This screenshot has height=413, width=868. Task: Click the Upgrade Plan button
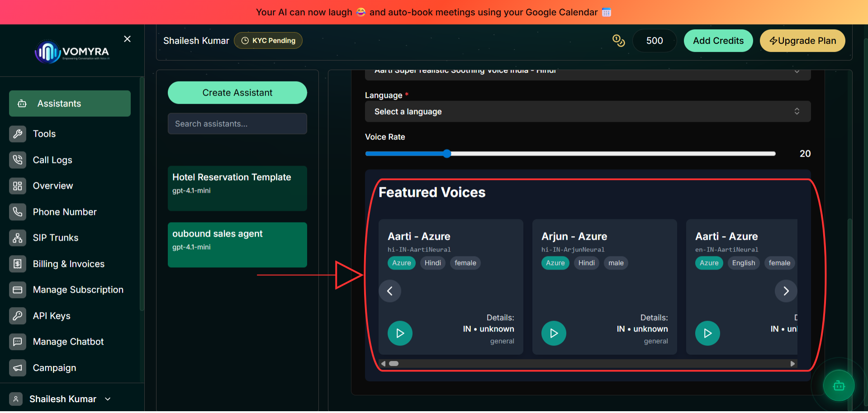[802, 41]
